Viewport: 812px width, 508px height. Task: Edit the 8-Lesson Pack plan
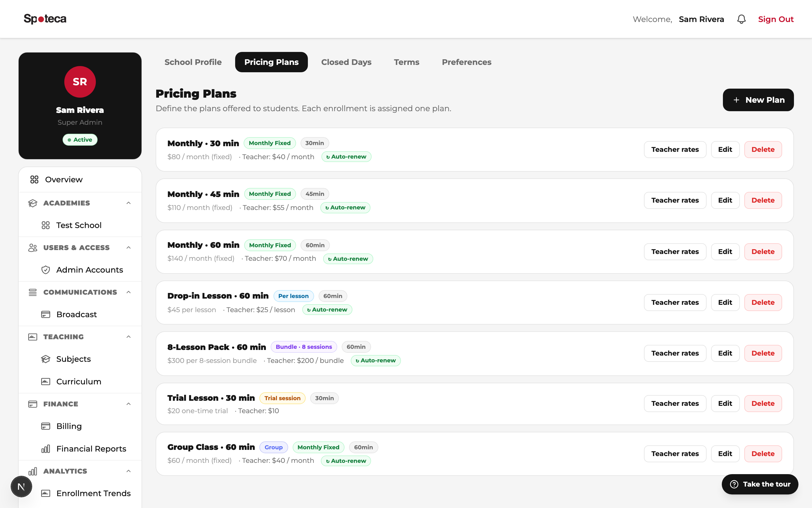[725, 353]
